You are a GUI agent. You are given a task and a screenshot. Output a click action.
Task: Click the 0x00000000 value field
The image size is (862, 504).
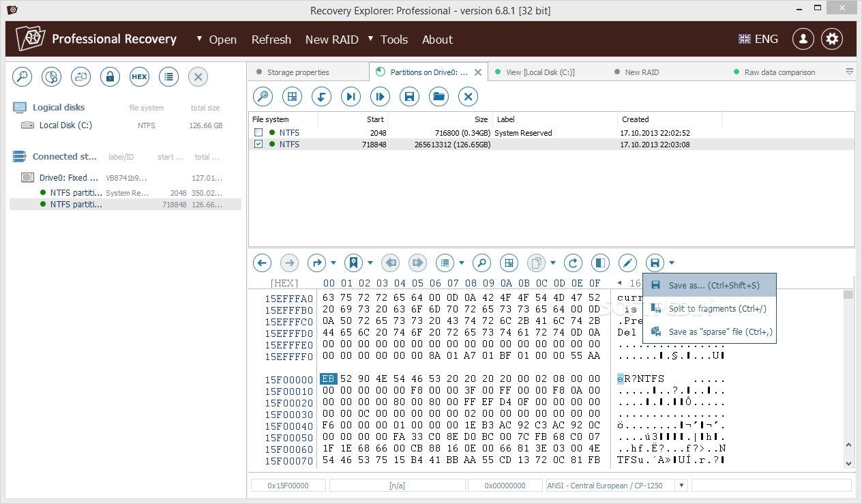click(505, 486)
